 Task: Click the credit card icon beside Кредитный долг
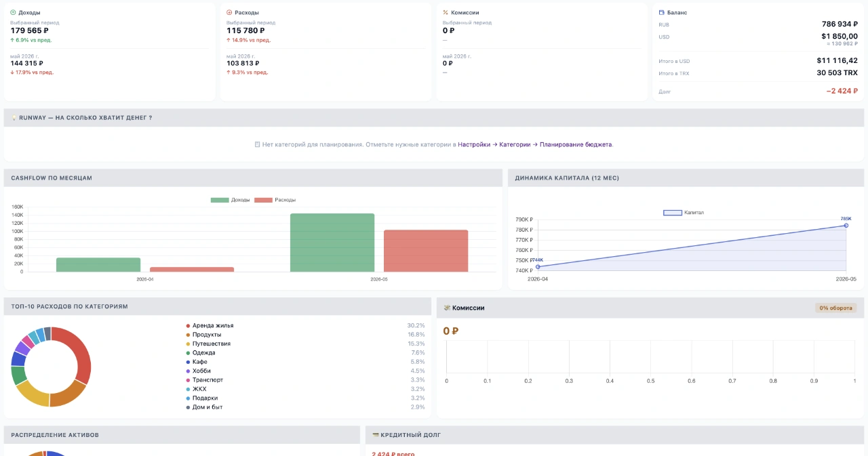click(376, 435)
